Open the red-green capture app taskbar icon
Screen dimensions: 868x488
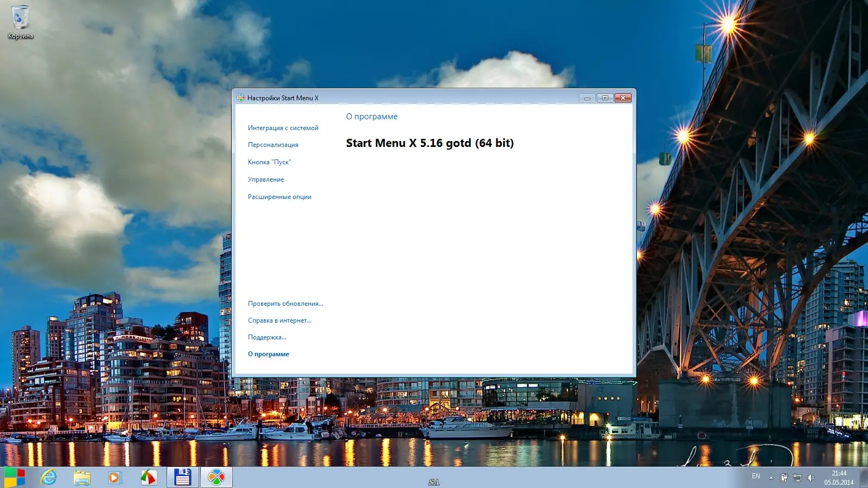tap(149, 478)
